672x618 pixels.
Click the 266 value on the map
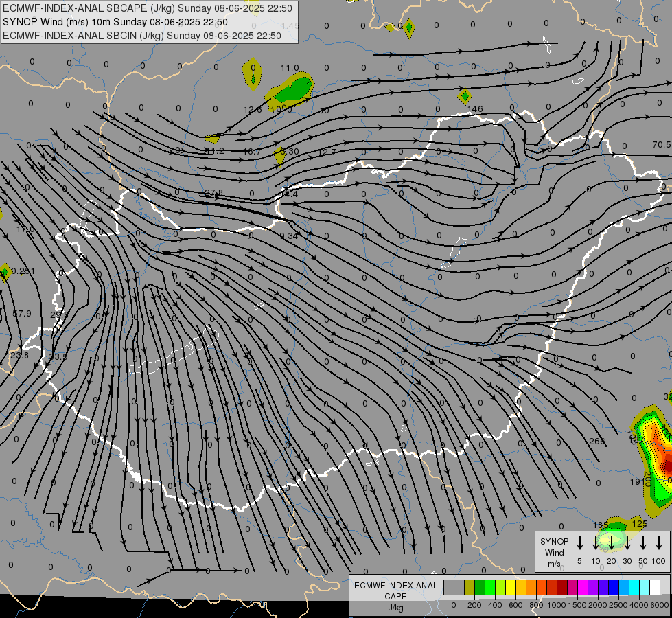[596, 441]
